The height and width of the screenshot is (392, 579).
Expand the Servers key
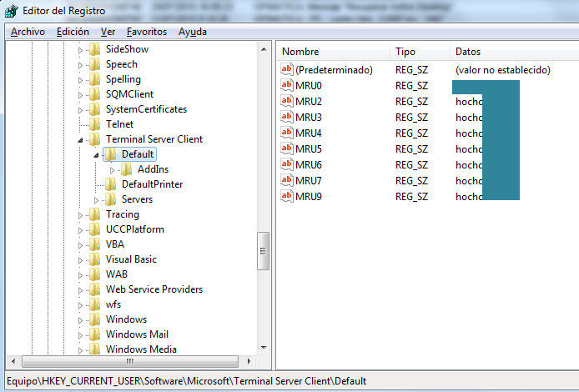click(x=97, y=200)
